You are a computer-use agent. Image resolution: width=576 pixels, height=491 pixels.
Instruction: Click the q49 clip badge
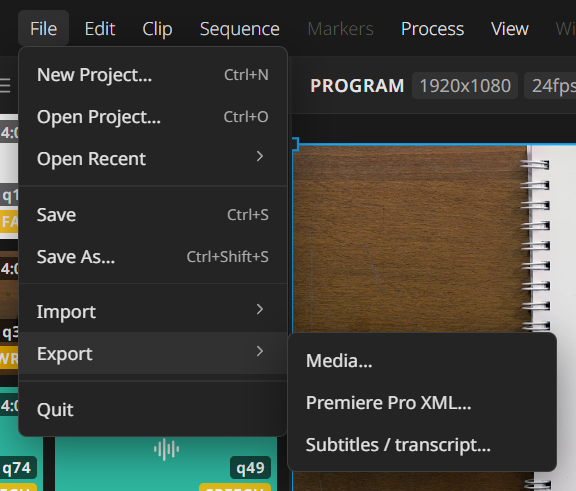click(x=251, y=467)
